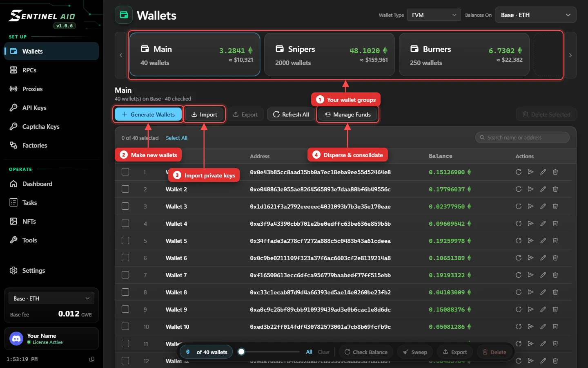
Task: Open Captcha Keys in sidebar
Action: [x=51, y=127]
